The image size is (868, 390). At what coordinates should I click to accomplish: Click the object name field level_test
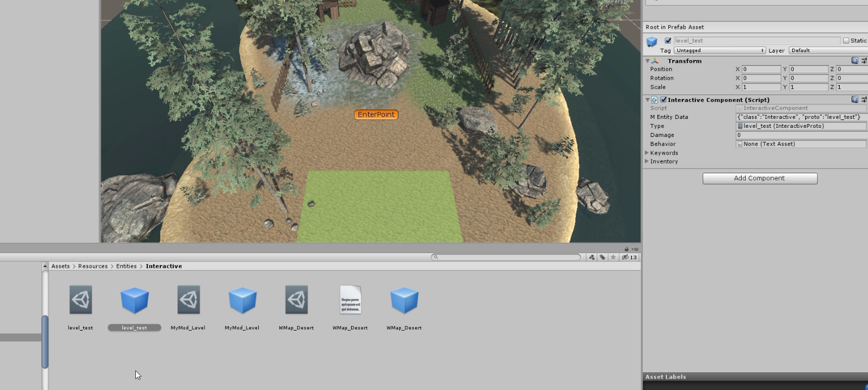pos(757,41)
